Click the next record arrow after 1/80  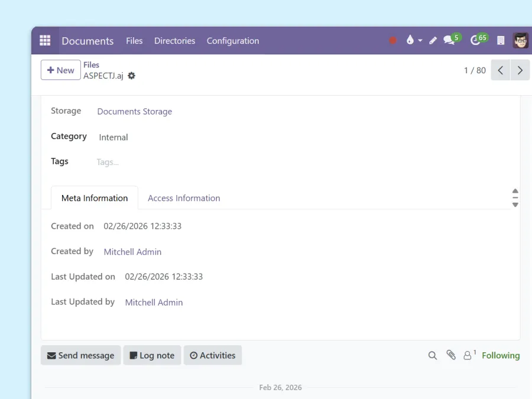click(x=520, y=70)
